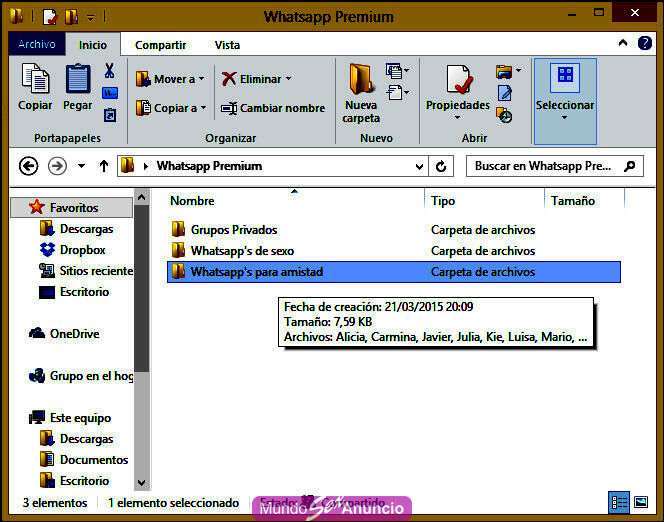Open Descargas under Este equipo

[76, 439]
